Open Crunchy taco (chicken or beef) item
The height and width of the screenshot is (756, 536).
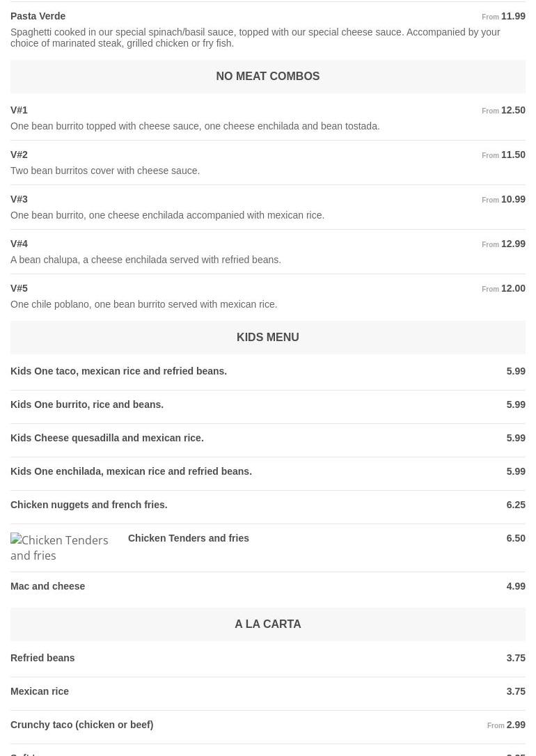tap(82, 725)
